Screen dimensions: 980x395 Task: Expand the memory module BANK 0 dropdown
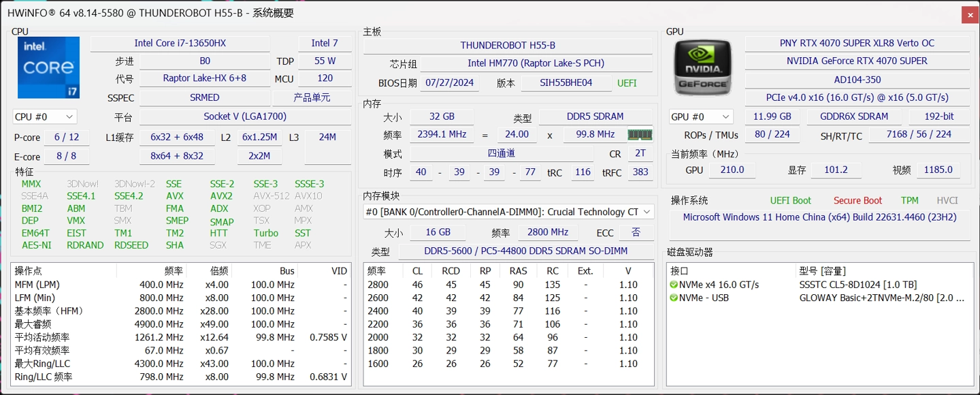tap(508, 212)
